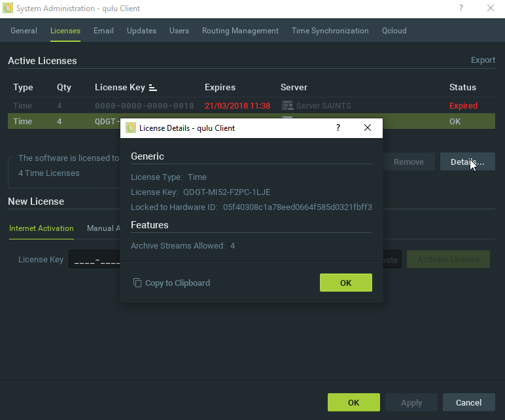Sort by Type column header
505x420 pixels.
click(23, 87)
